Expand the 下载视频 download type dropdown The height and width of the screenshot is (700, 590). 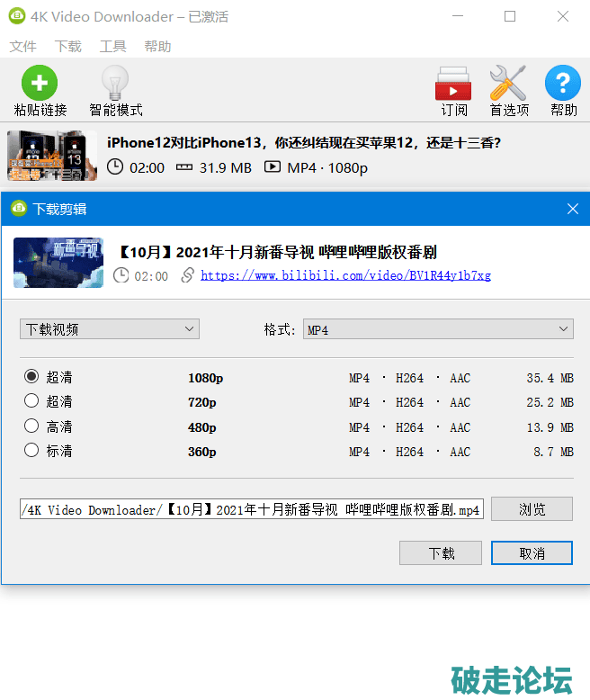coord(110,329)
